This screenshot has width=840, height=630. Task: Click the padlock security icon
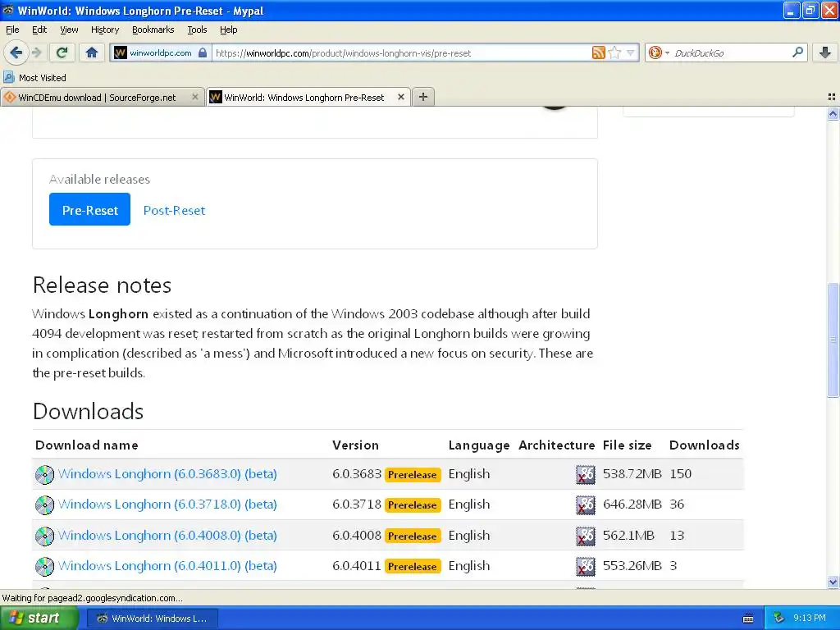pyautogui.click(x=203, y=52)
